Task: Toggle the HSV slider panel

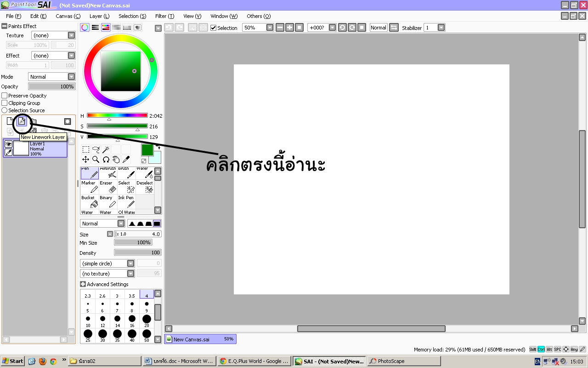Action: pyautogui.click(x=106, y=28)
